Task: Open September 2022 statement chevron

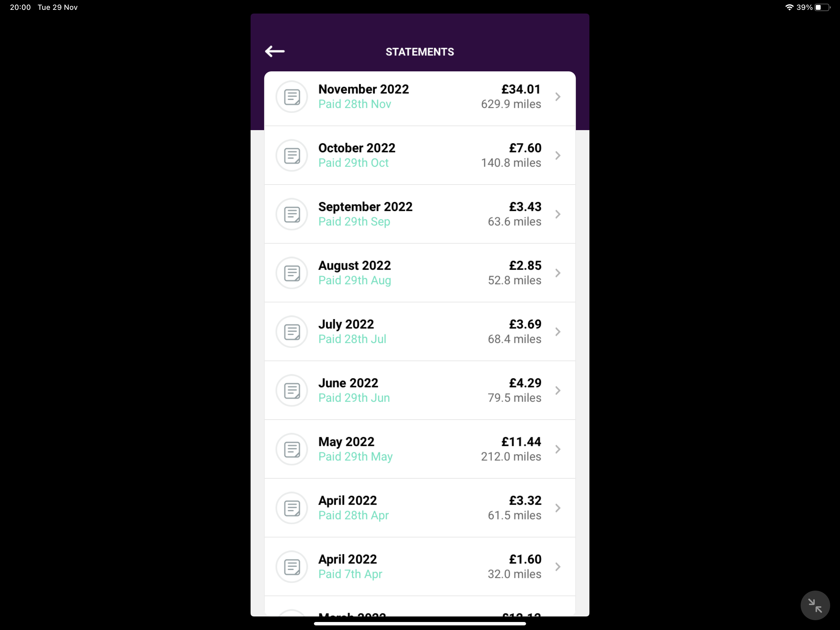Action: [557, 214]
